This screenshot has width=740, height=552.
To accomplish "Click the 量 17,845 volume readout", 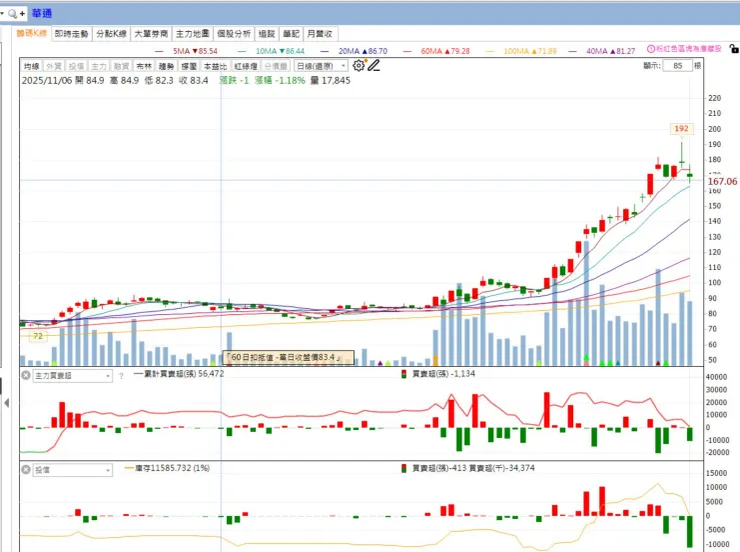I will pos(330,80).
